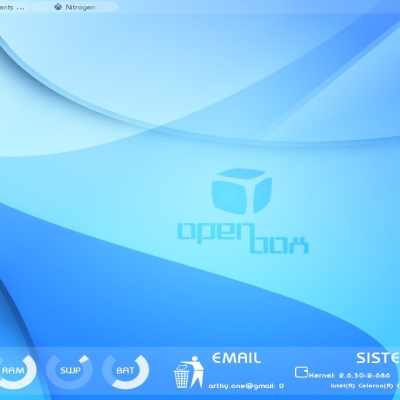The image size is (400, 400).
Task: Click the Kernel: 2.6.30-2-686 text
Action: (x=350, y=375)
